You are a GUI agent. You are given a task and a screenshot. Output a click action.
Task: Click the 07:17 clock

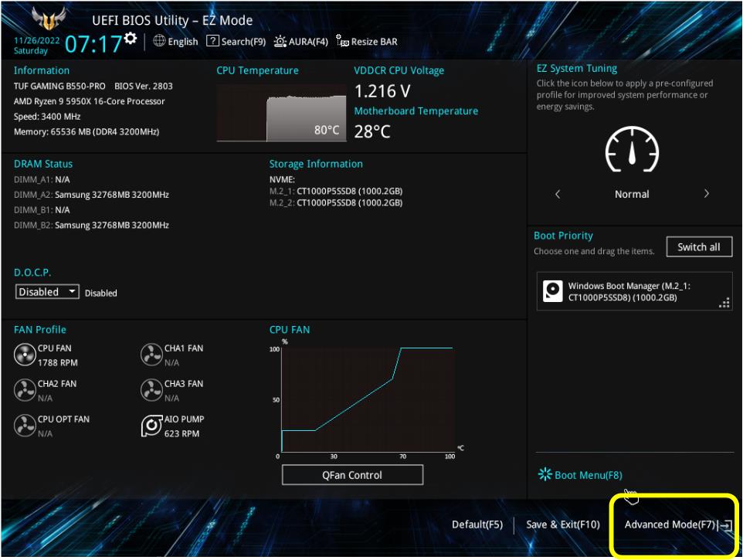[93, 44]
